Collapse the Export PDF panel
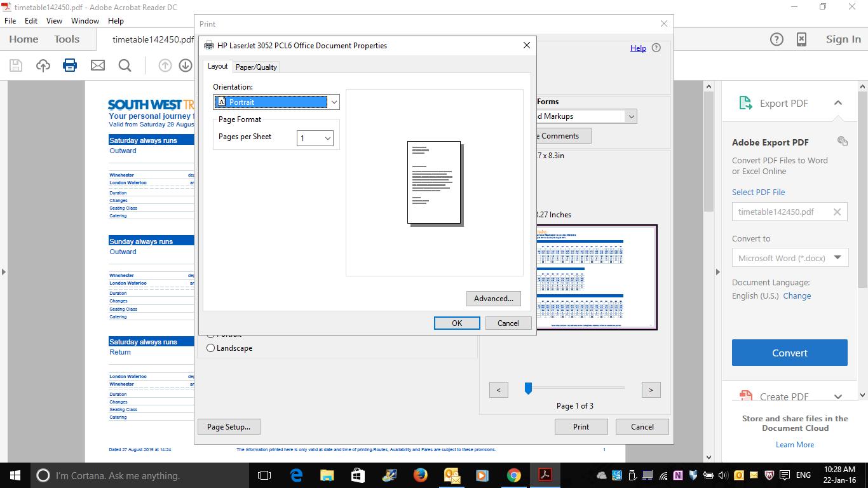Screen dimensions: 868x488 click(837, 103)
